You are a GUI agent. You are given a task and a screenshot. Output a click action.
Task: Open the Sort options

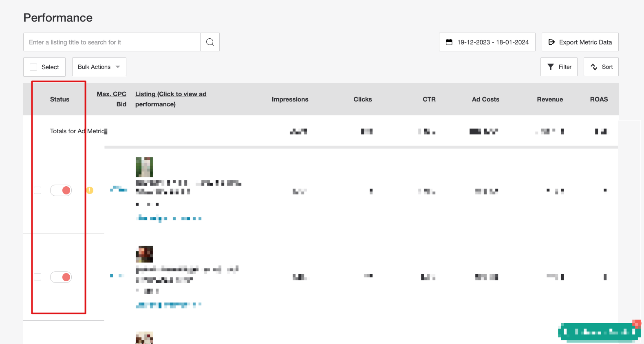point(601,67)
